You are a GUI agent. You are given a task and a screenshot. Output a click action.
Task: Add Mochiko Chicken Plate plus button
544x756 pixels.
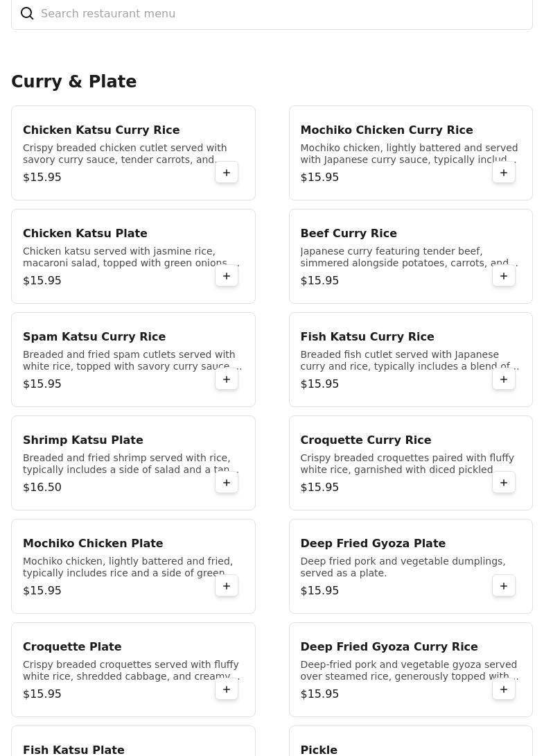coord(227,586)
